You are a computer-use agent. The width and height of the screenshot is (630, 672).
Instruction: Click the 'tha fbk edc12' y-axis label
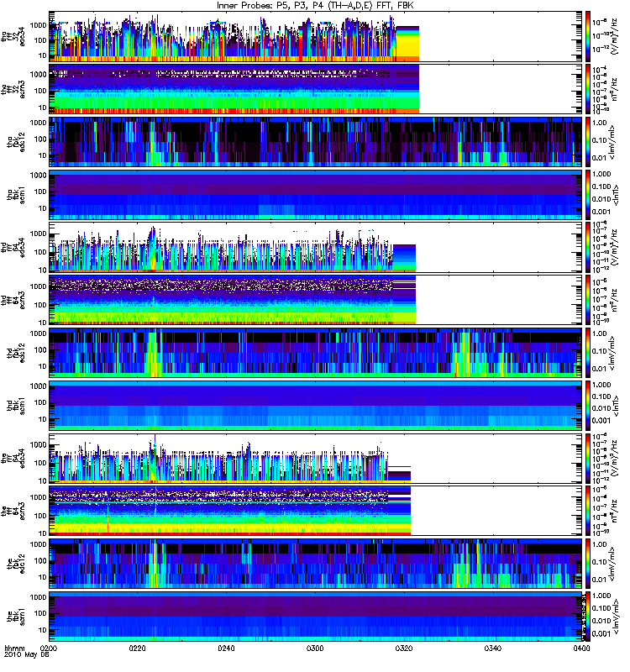coord(16,142)
